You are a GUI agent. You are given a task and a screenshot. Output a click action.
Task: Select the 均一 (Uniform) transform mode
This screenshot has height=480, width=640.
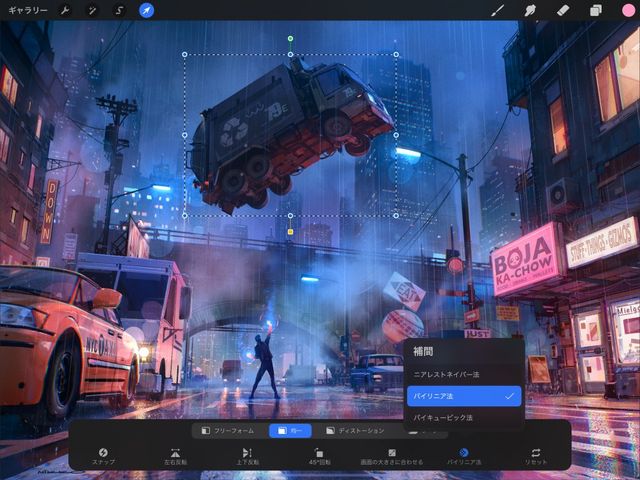[290, 431]
